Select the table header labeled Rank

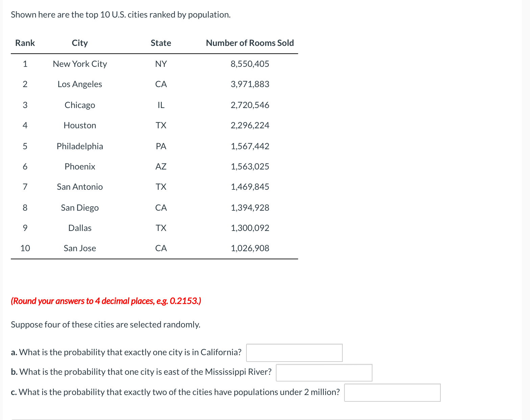25,43
